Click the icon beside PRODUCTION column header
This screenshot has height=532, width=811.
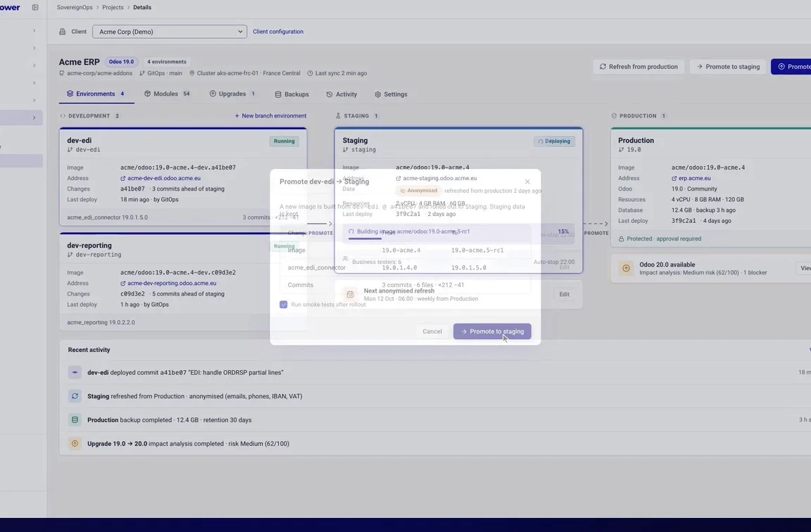[614, 116]
